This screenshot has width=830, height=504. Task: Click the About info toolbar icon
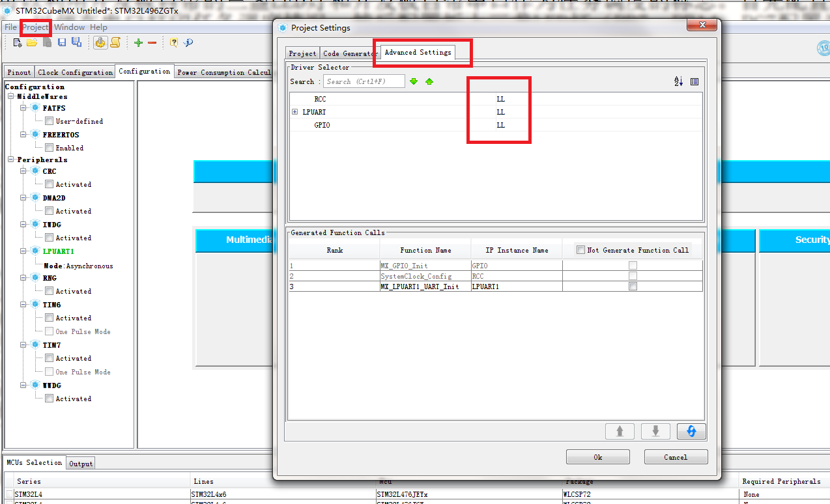(188, 43)
